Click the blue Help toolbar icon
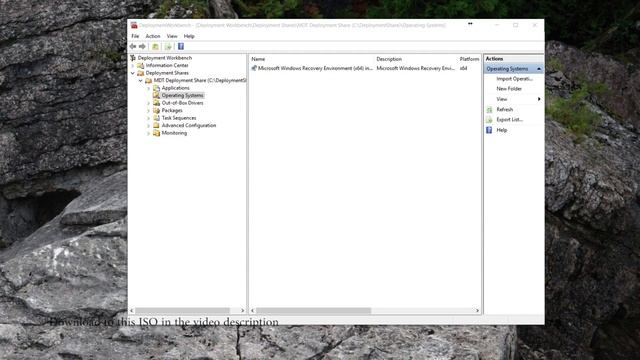The image size is (640, 360). click(181, 47)
